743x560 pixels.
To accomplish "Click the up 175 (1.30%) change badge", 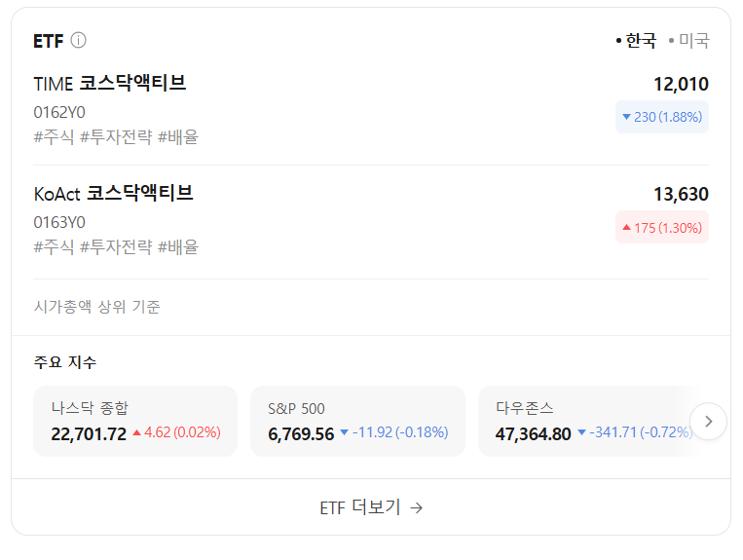I will pos(662,228).
